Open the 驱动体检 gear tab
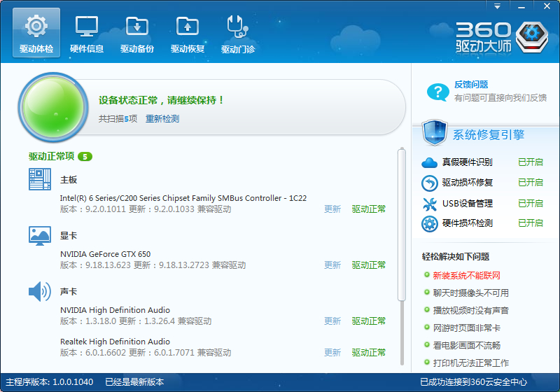This screenshot has width=560, height=392. pos(36,32)
